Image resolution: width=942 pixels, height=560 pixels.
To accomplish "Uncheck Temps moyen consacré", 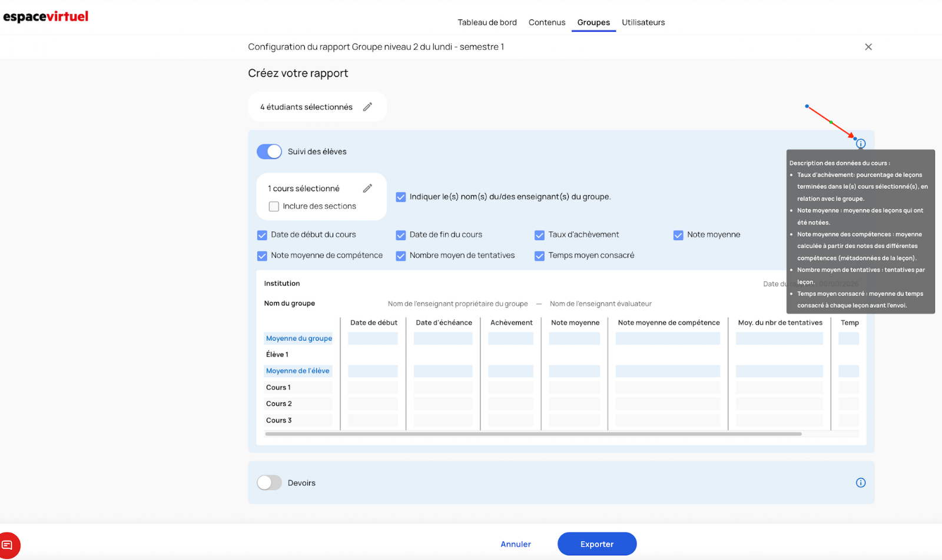I will (x=539, y=256).
